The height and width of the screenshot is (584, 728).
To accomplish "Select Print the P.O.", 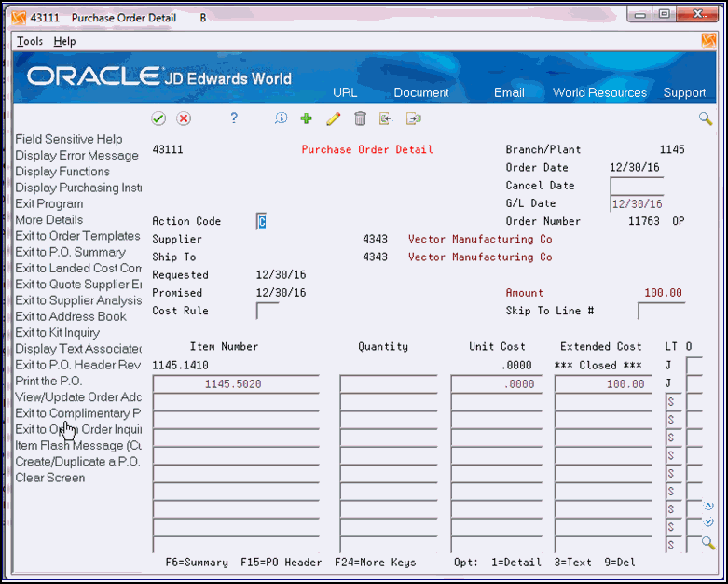I will (x=48, y=381).
